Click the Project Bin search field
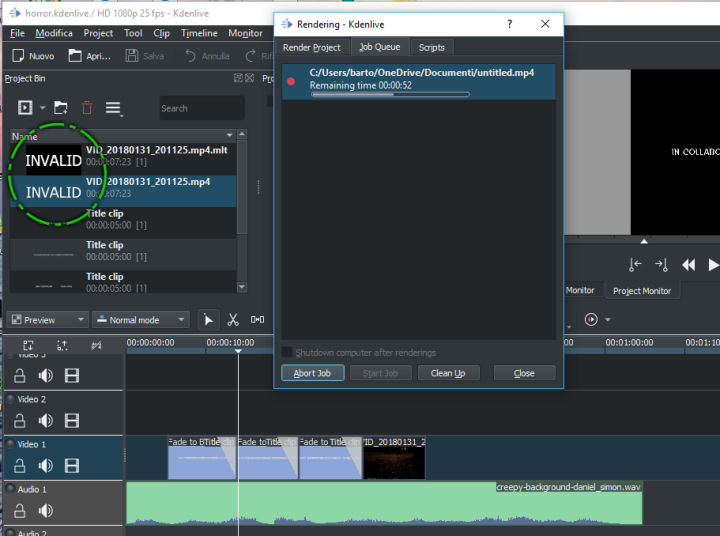This screenshot has height=536, width=720. (202, 108)
